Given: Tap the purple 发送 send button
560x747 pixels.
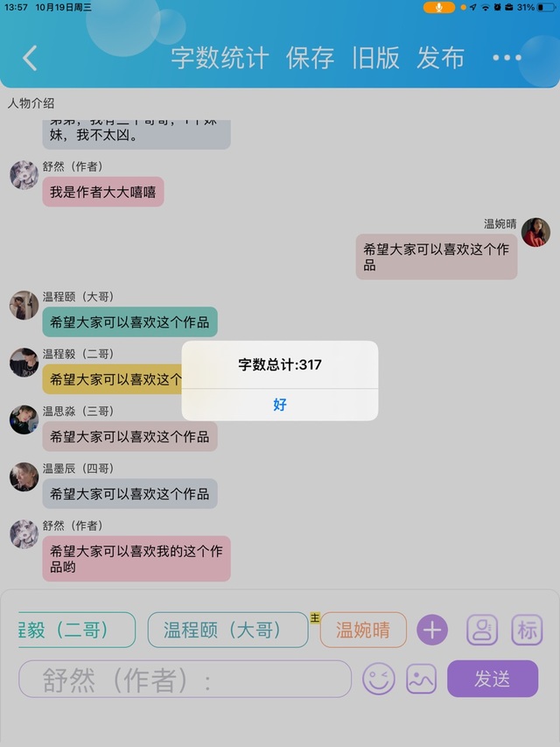Looking at the screenshot, I should click(493, 679).
